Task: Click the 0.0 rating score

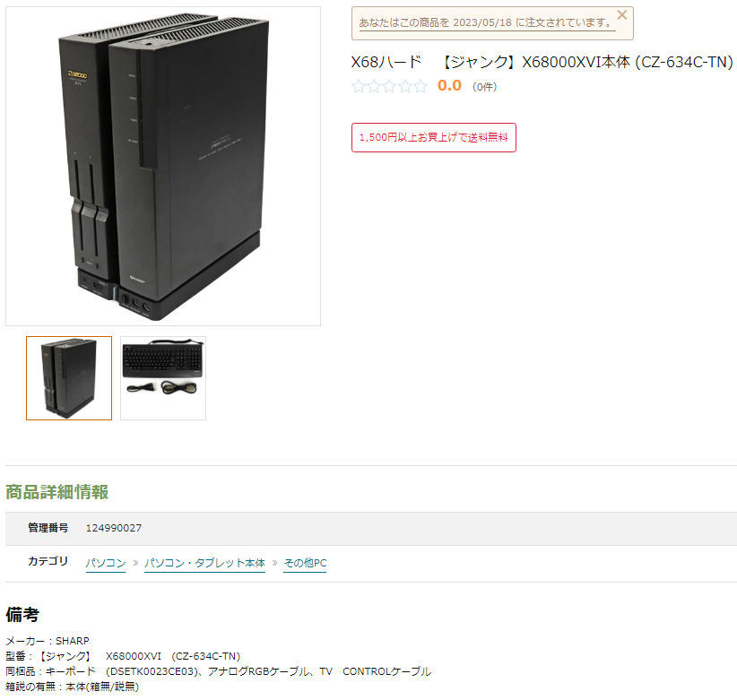Action: [449, 85]
